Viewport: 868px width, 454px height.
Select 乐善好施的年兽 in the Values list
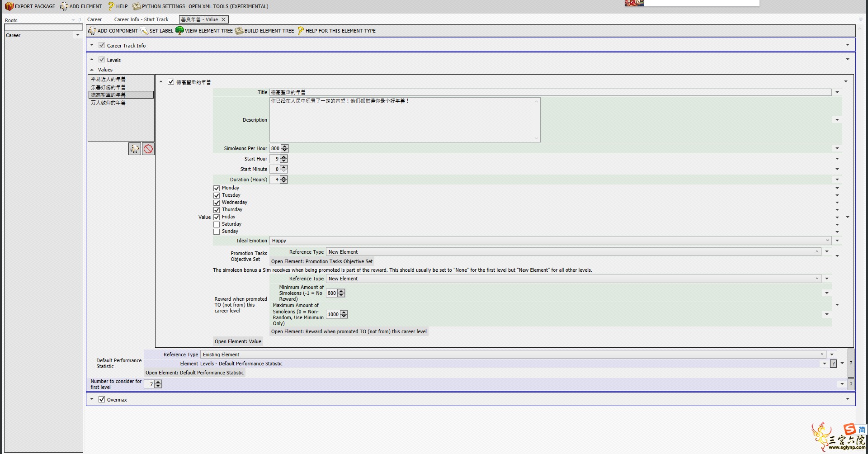108,87
